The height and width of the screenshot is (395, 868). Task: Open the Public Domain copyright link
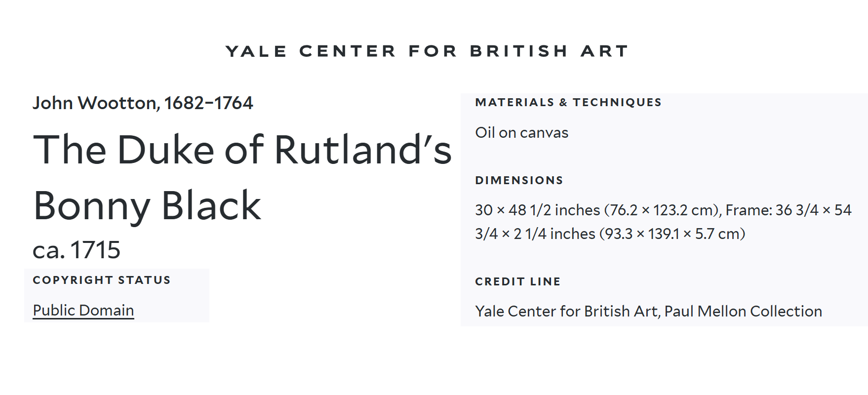point(83,311)
